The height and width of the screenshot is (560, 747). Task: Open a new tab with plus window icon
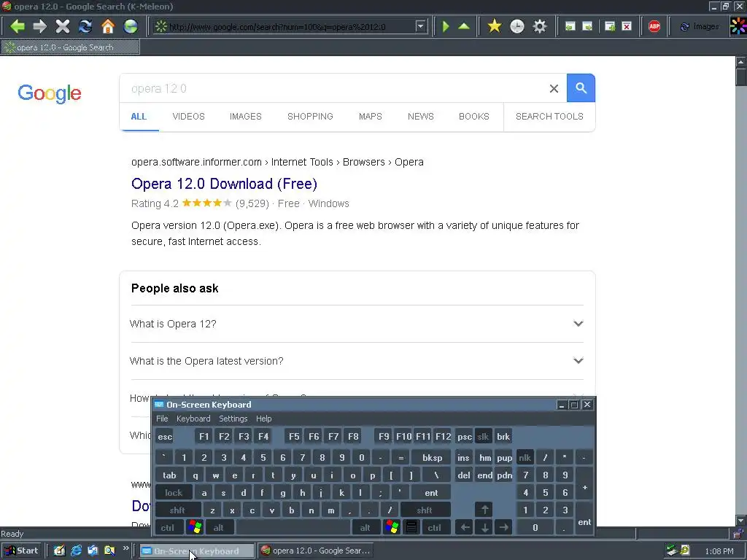(x=610, y=26)
